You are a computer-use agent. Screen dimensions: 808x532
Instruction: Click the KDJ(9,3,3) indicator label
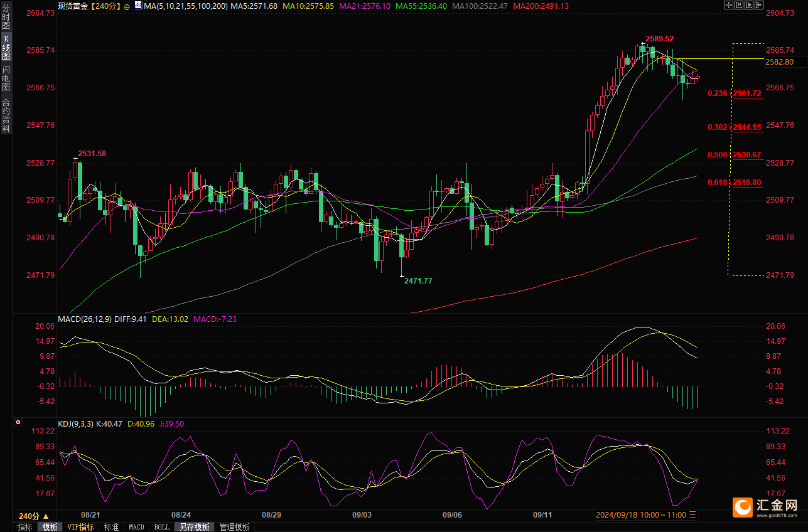click(75, 424)
